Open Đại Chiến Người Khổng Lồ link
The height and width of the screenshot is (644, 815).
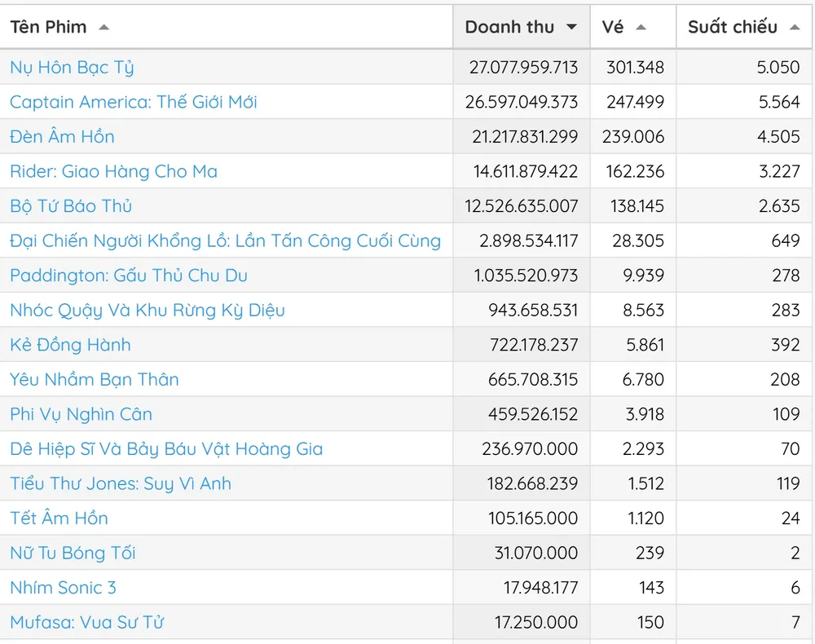[x=225, y=240]
